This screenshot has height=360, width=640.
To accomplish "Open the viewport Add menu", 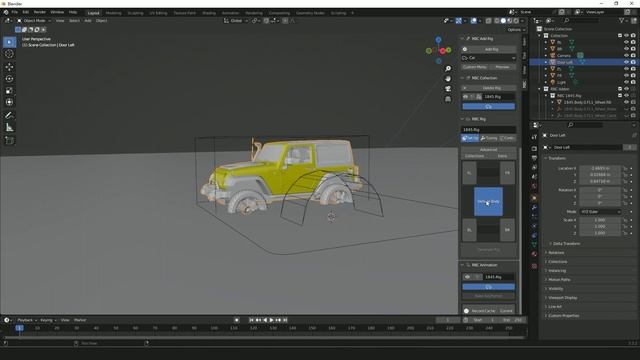I will tap(88, 20).
